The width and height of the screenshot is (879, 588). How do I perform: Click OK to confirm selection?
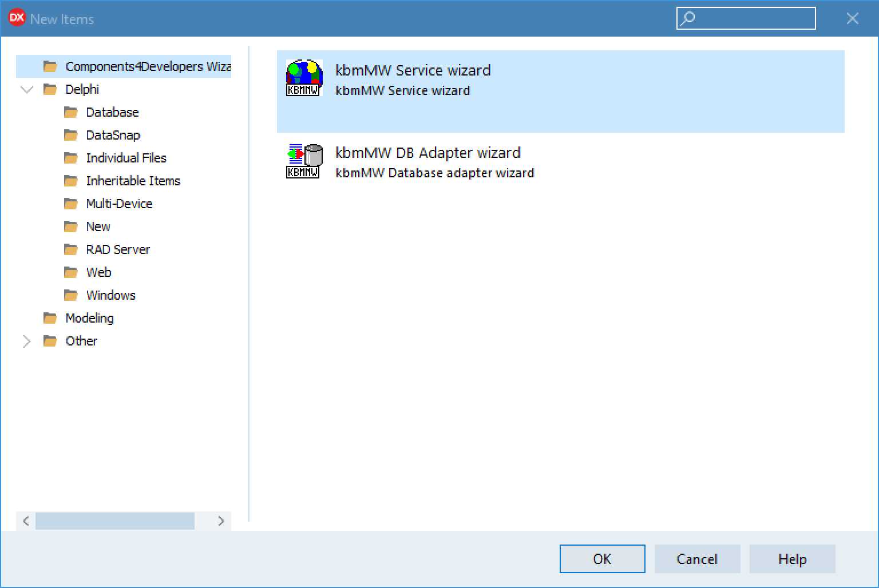(x=602, y=559)
